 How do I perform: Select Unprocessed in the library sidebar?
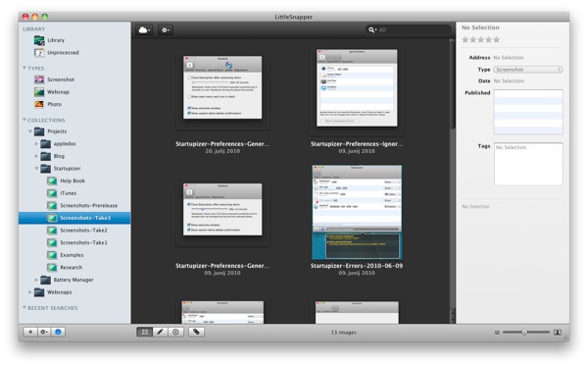(x=63, y=53)
